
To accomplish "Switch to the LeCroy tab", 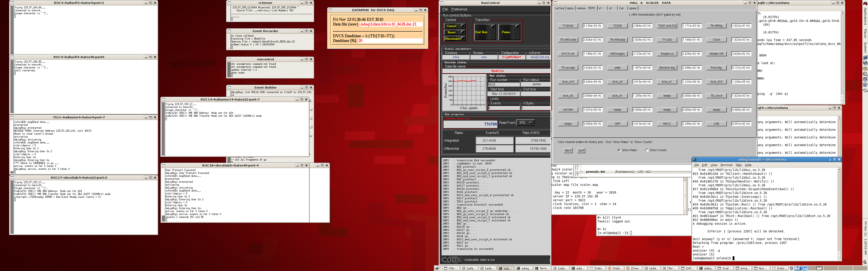I will [559, 8].
